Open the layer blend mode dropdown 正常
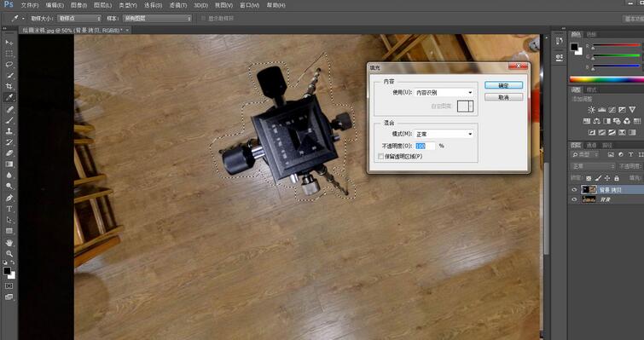644x340 pixels. pyautogui.click(x=593, y=166)
